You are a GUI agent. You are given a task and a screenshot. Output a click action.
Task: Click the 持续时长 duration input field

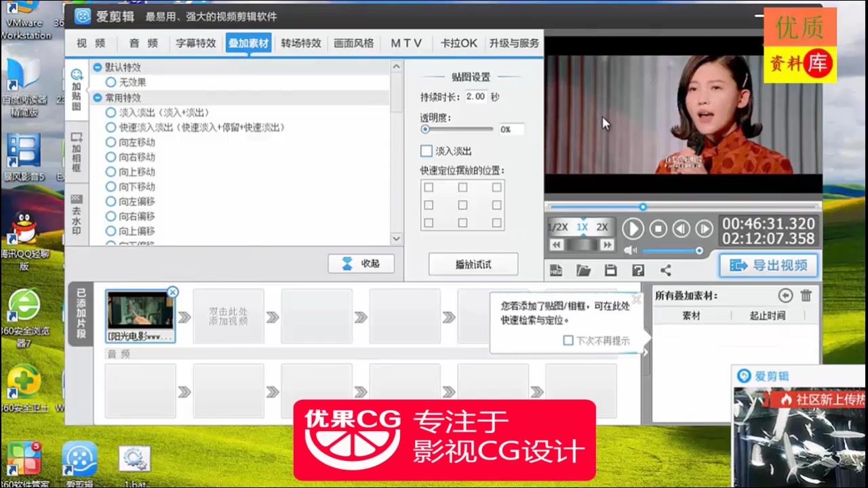point(475,97)
